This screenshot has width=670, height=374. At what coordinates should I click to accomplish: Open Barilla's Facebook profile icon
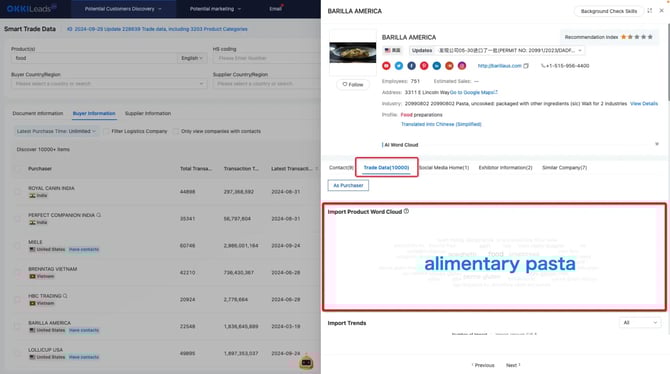point(411,66)
